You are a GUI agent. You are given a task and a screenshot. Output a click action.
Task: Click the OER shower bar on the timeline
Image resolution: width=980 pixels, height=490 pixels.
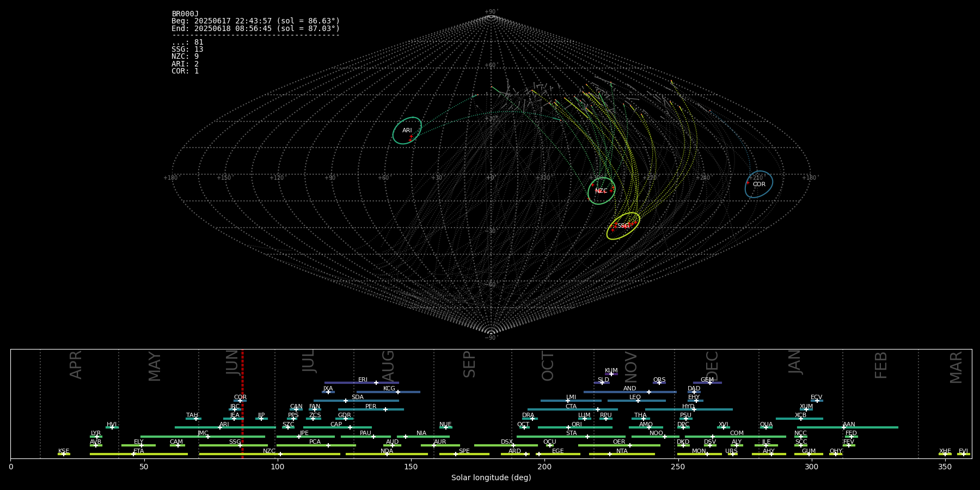619,445
